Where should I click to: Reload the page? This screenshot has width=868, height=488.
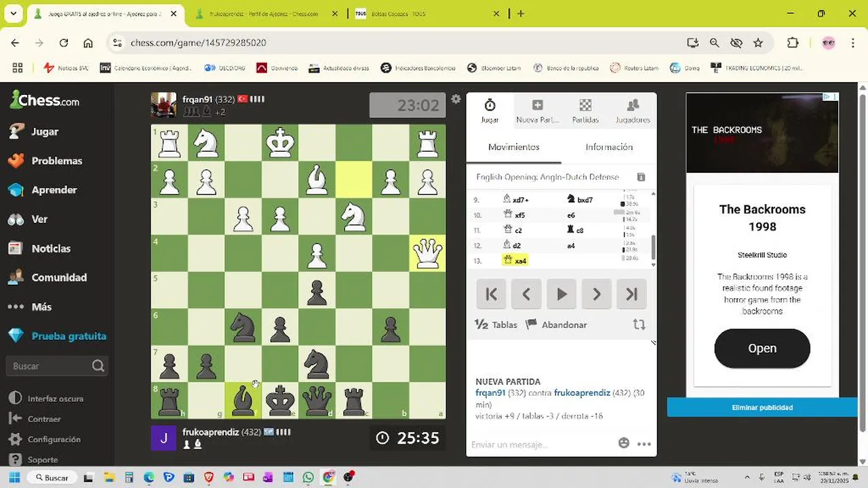[x=64, y=43]
